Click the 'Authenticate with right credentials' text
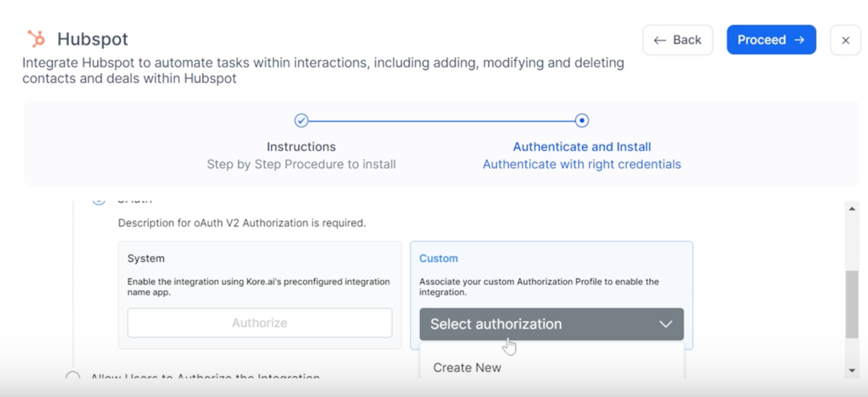The width and height of the screenshot is (868, 397). click(582, 164)
